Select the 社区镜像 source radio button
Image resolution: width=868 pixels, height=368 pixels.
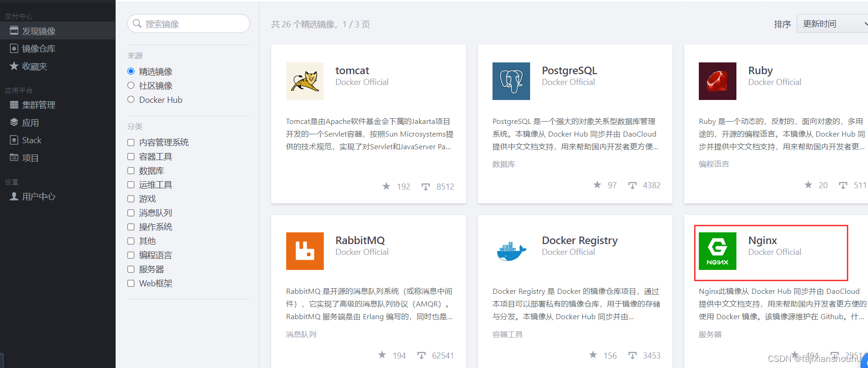coord(131,85)
